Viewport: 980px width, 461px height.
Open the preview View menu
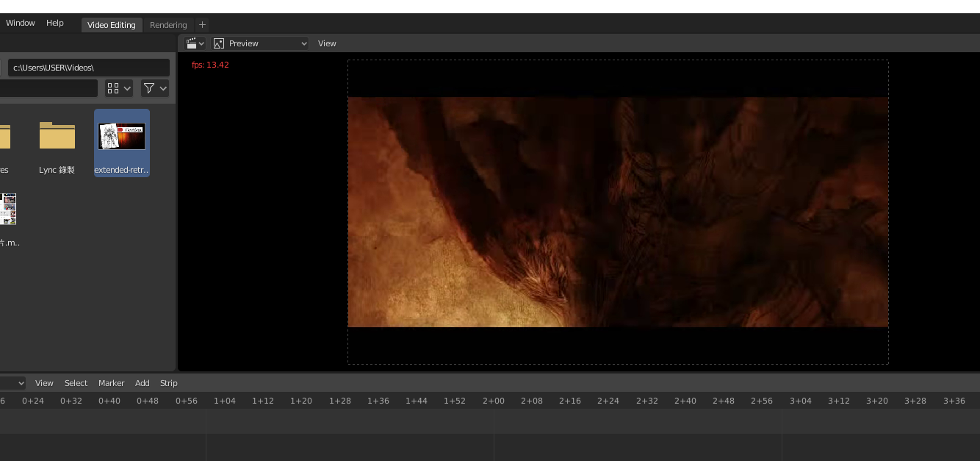[327, 43]
